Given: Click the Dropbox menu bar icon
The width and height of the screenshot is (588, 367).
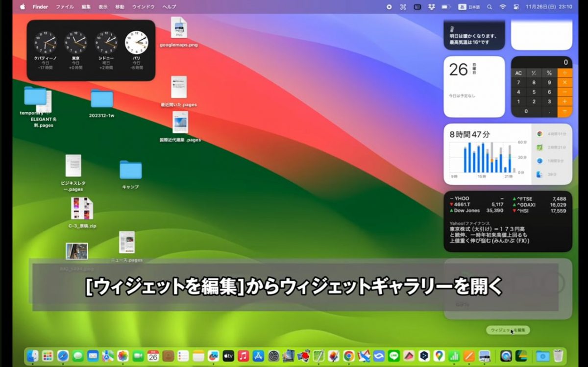Looking at the screenshot, I should (431, 7).
